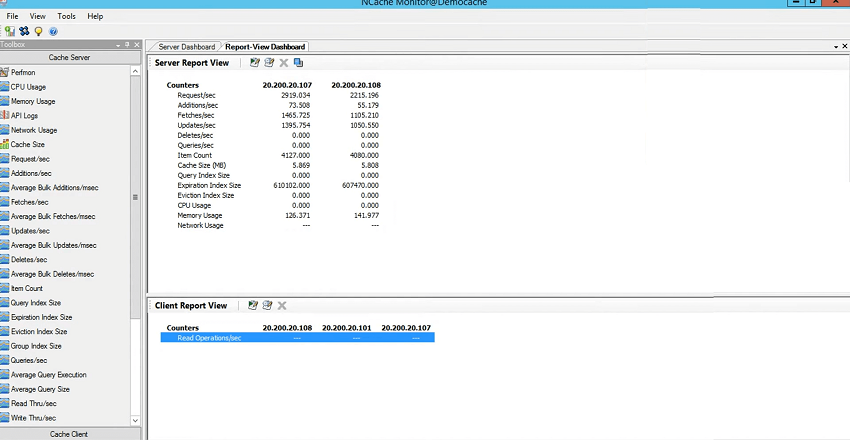Screen dimensions: 850x440
Task: Select Average Bulk Fetches/msec toolbox item
Action: click(x=53, y=216)
